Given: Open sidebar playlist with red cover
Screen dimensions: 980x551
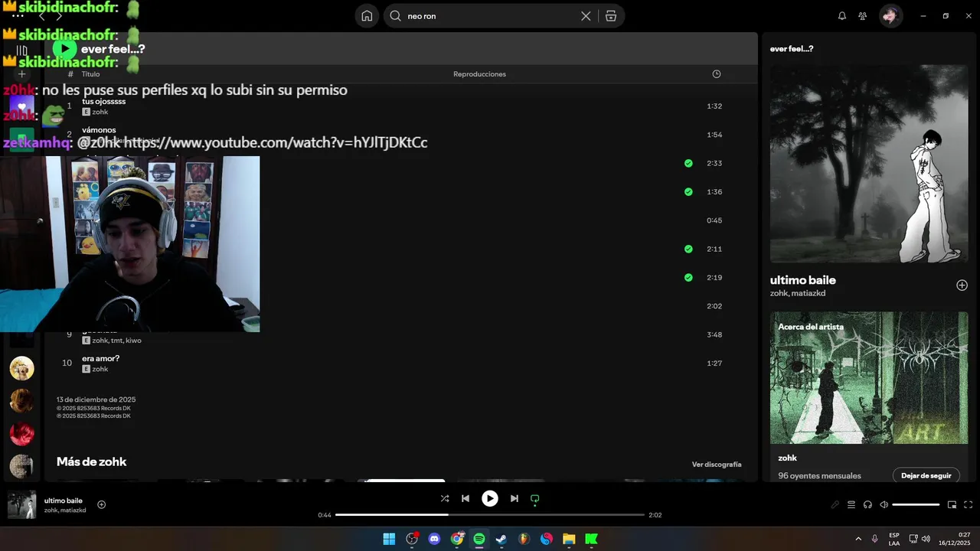Looking at the screenshot, I should point(21,433).
